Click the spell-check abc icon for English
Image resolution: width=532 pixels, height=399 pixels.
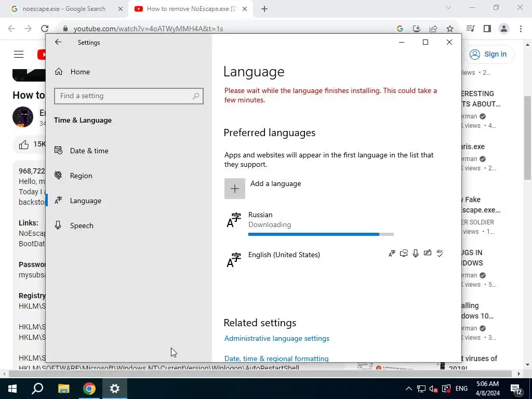point(440,253)
